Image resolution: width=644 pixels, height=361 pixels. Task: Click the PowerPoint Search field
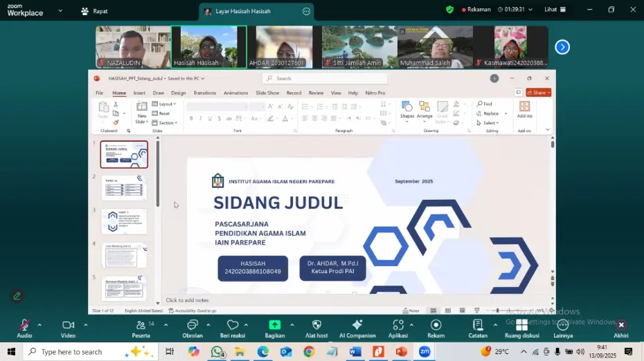pyautogui.click(x=325, y=78)
